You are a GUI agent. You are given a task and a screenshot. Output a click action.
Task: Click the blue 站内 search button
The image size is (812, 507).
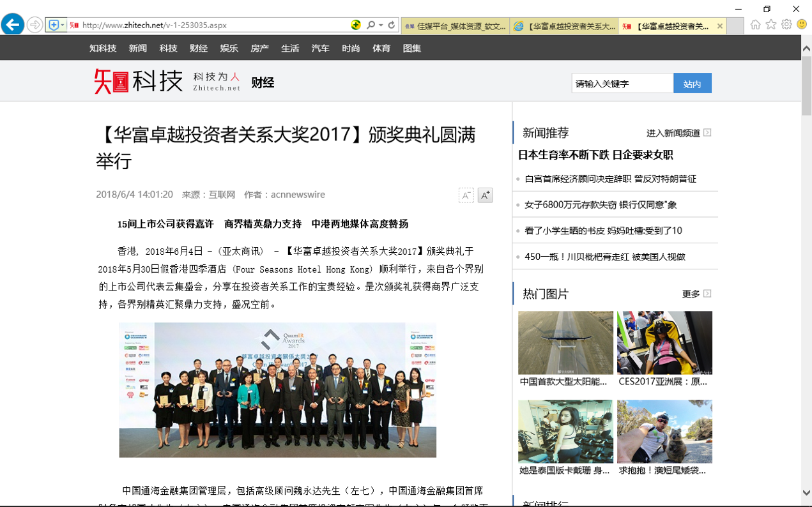tap(693, 84)
